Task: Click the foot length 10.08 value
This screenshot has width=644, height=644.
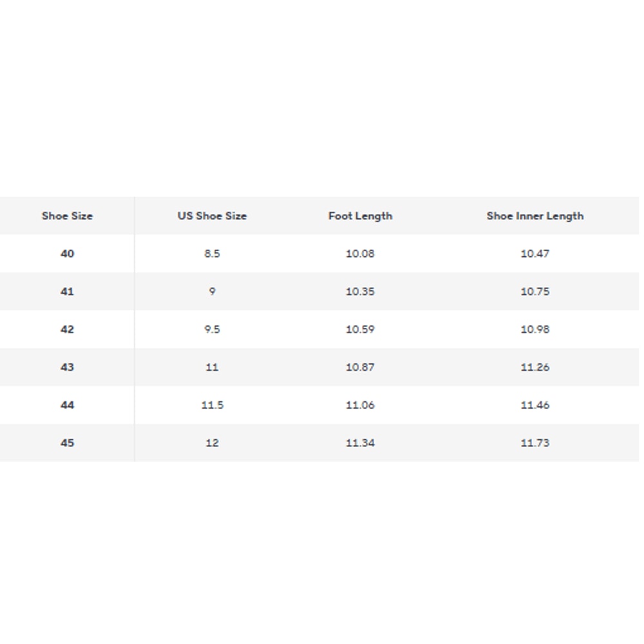Action: [x=360, y=254]
